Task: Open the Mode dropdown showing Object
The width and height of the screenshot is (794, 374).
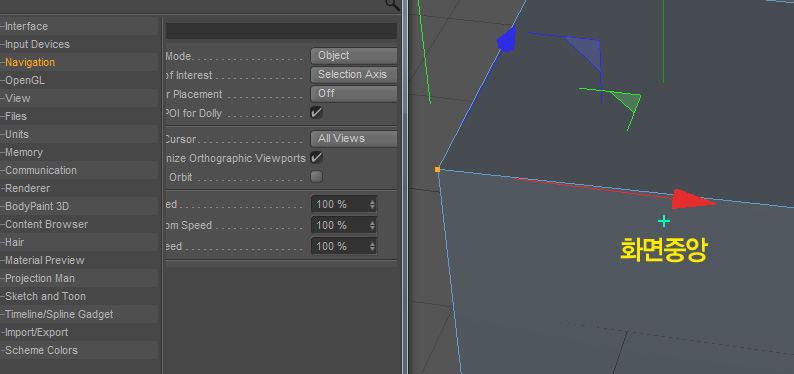Action: (x=353, y=56)
